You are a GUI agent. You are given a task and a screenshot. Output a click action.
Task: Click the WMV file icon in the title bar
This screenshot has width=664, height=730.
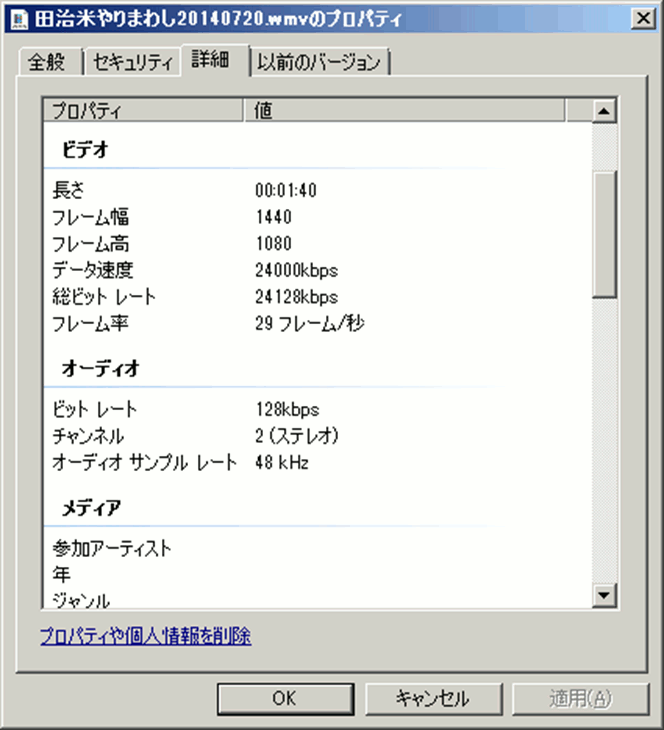click(x=20, y=20)
